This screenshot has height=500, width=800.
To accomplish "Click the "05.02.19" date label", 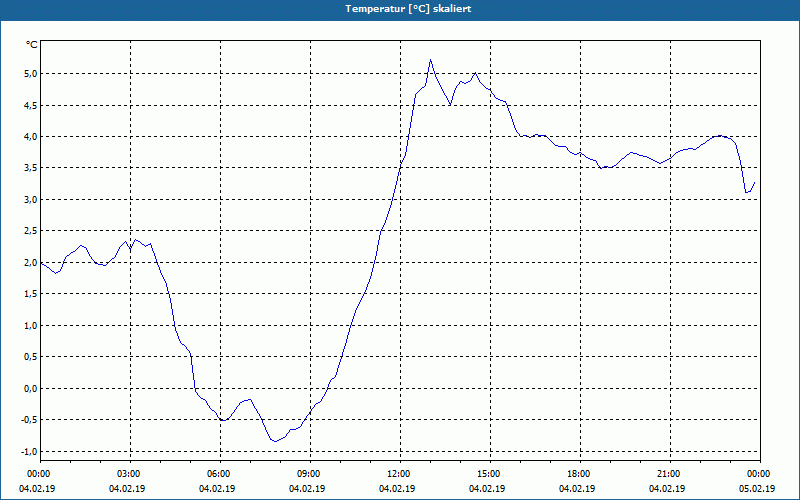I will pos(757,489).
